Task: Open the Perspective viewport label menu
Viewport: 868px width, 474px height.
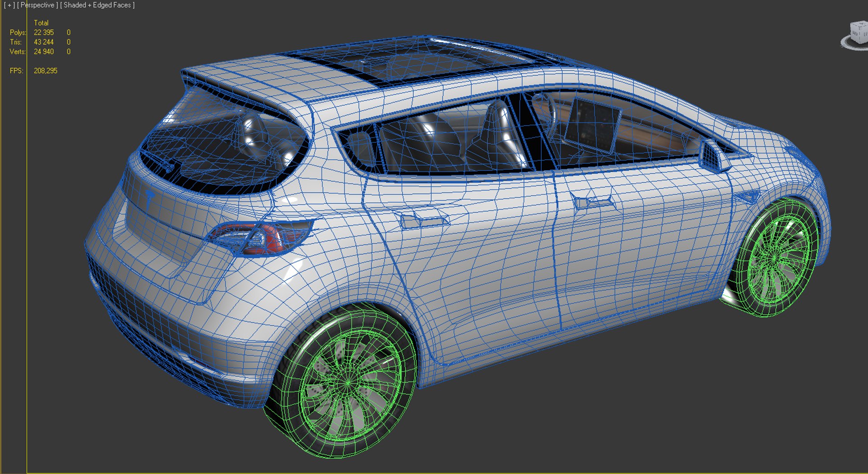Action: click(38, 5)
